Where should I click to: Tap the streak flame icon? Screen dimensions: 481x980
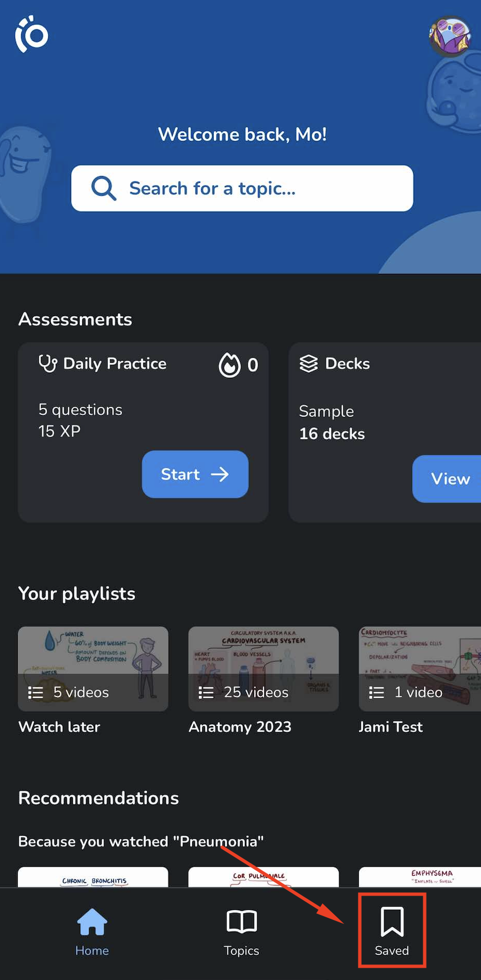[x=229, y=365]
